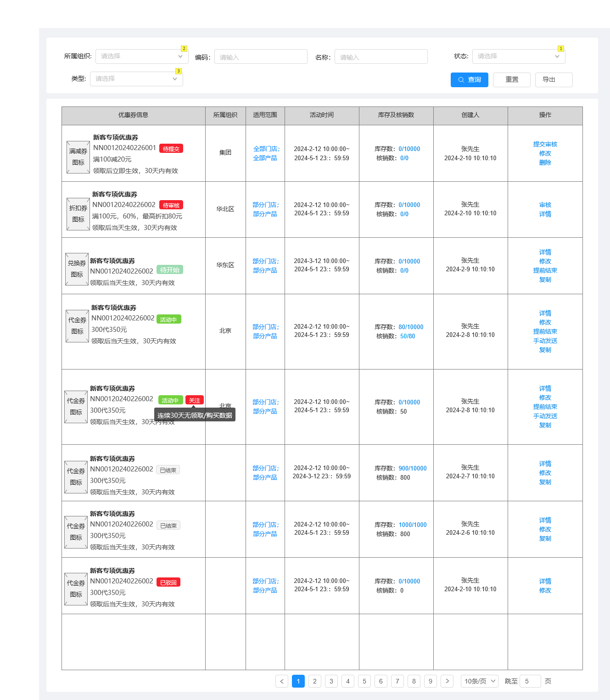This screenshot has width=610, height=700.
Task: Expand the 类型 dropdown
Action: 136,78
